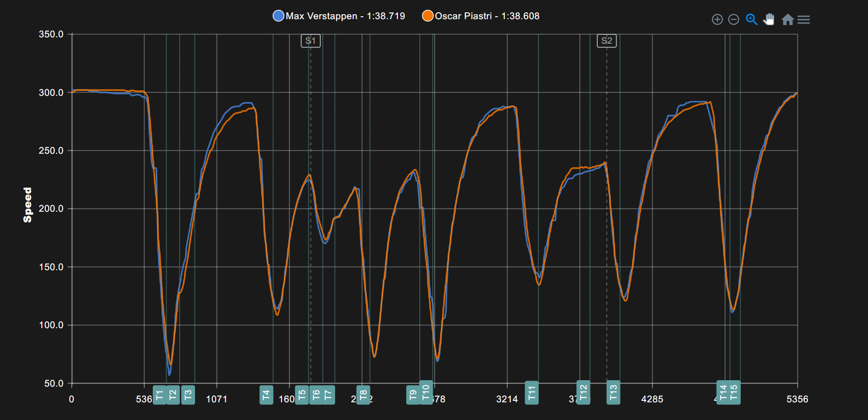
Task: Click the 5356 x-axis distance label
Action: pos(797,399)
